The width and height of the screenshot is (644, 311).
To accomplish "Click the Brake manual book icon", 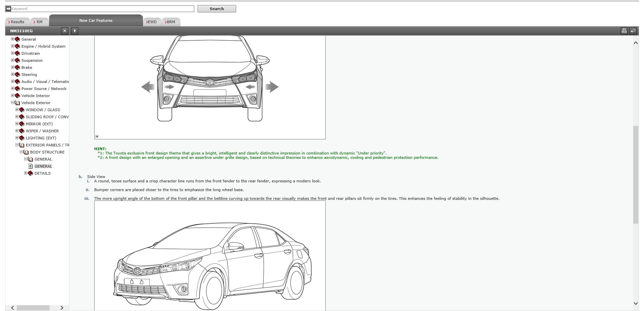I will point(17,67).
